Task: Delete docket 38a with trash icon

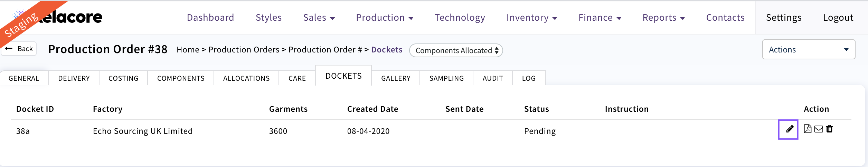Action: click(x=829, y=129)
